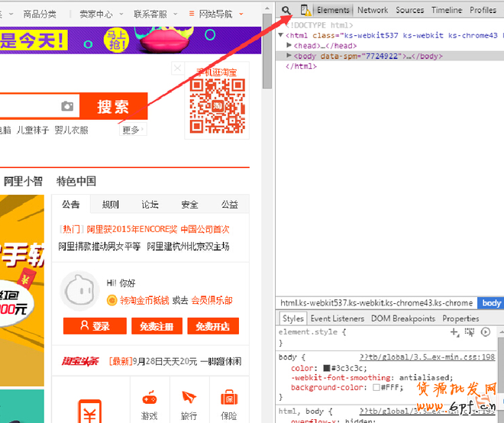Open the Elements tab in DevTools
This screenshot has width=504, height=423.
click(333, 10)
